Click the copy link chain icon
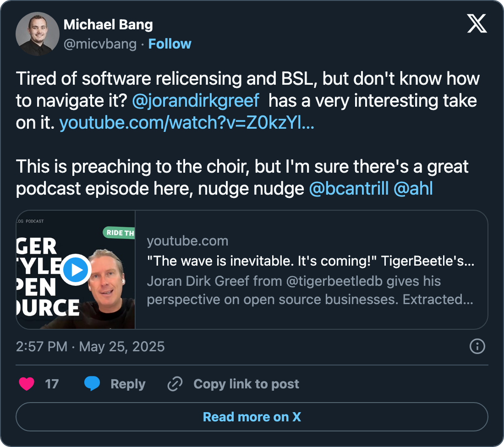This screenshot has width=504, height=447. click(x=175, y=384)
